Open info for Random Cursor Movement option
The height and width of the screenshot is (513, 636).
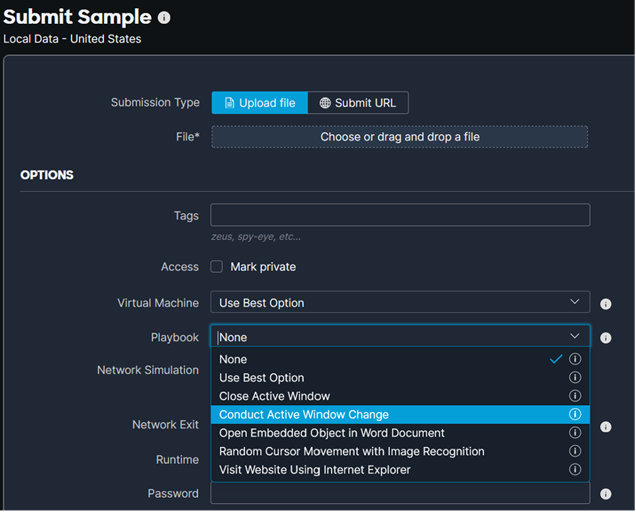575,451
